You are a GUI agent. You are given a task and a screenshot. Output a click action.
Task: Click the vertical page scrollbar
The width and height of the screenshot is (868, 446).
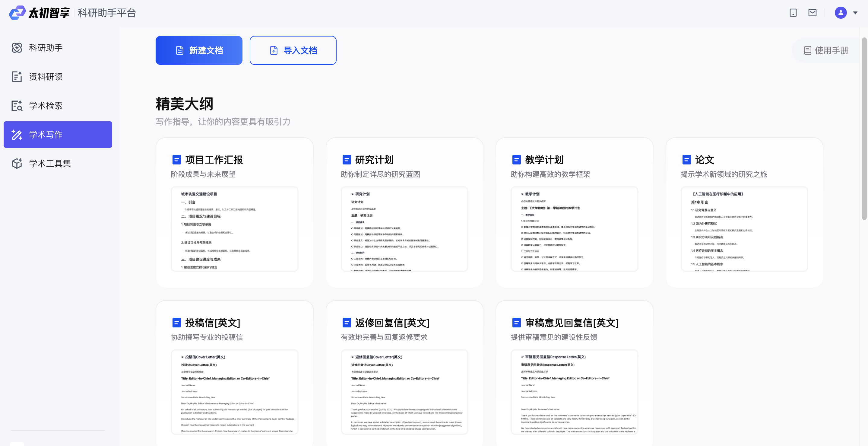pos(864,128)
